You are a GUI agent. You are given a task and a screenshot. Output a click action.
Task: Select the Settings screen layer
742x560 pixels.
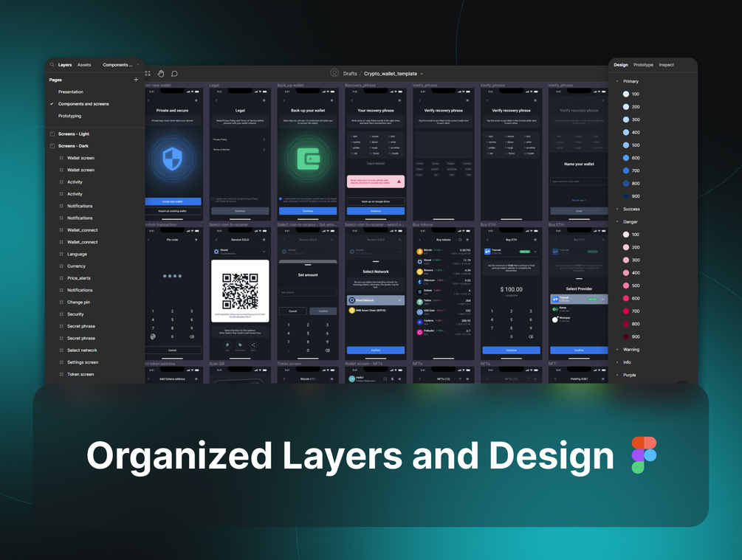tap(83, 362)
